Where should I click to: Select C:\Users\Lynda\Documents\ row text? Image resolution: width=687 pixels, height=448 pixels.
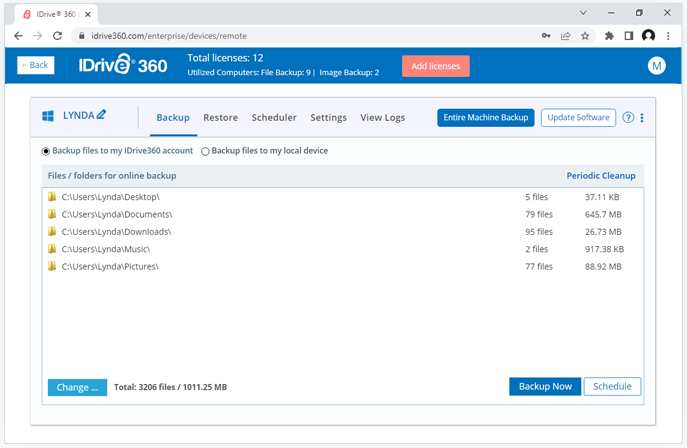(117, 215)
